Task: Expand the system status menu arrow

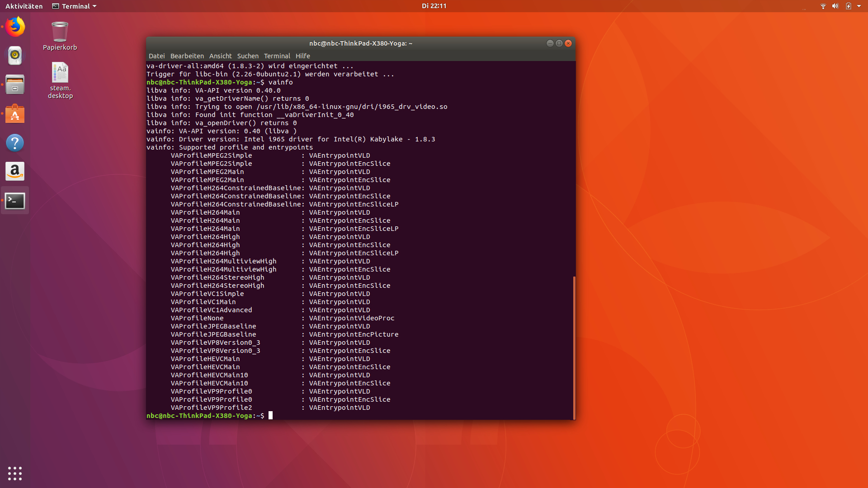Action: pyautogui.click(x=859, y=6)
